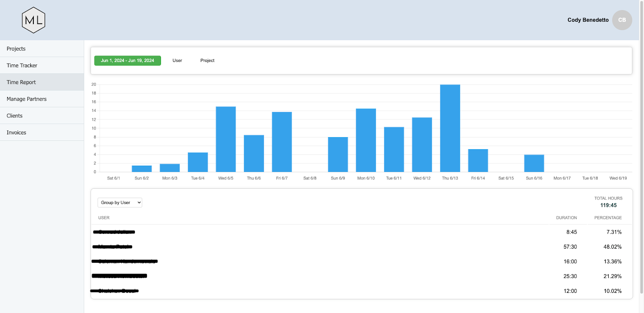
Task: Open the User filter
Action: click(x=177, y=61)
